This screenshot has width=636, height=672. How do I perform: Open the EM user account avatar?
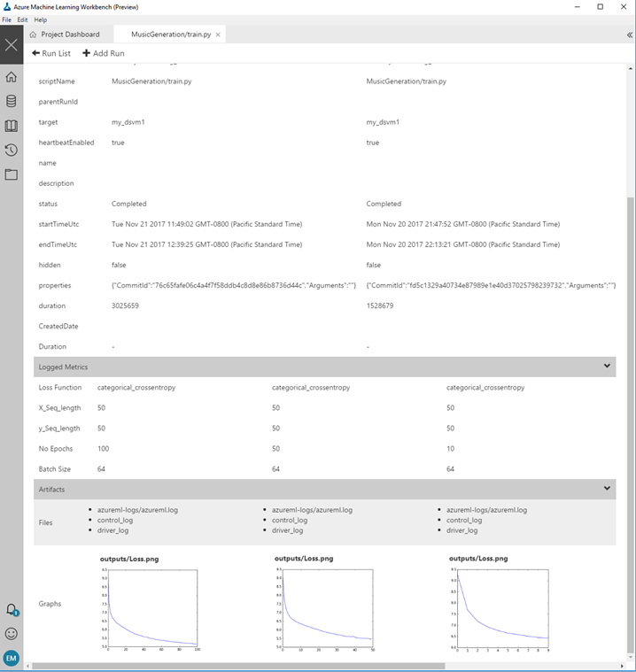(12, 658)
